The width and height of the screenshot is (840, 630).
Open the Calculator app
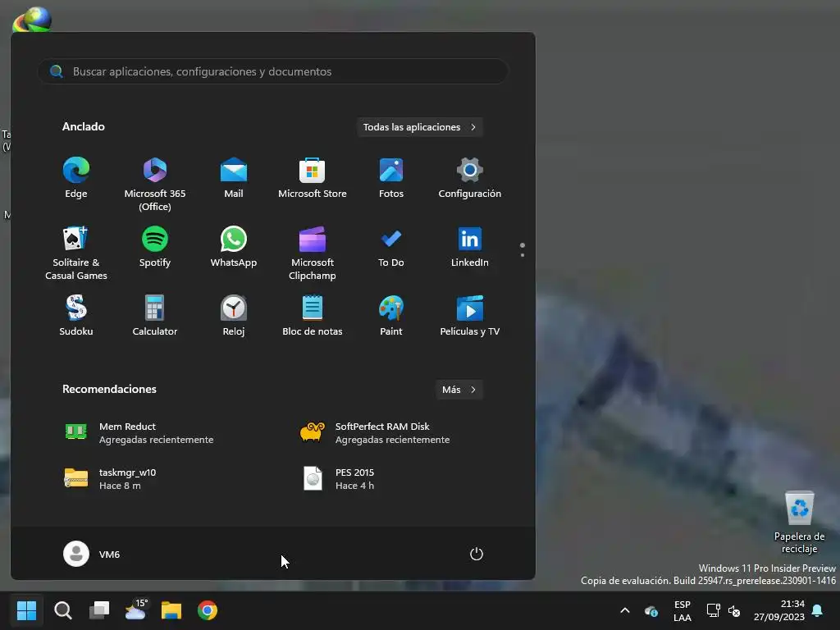[155, 316]
